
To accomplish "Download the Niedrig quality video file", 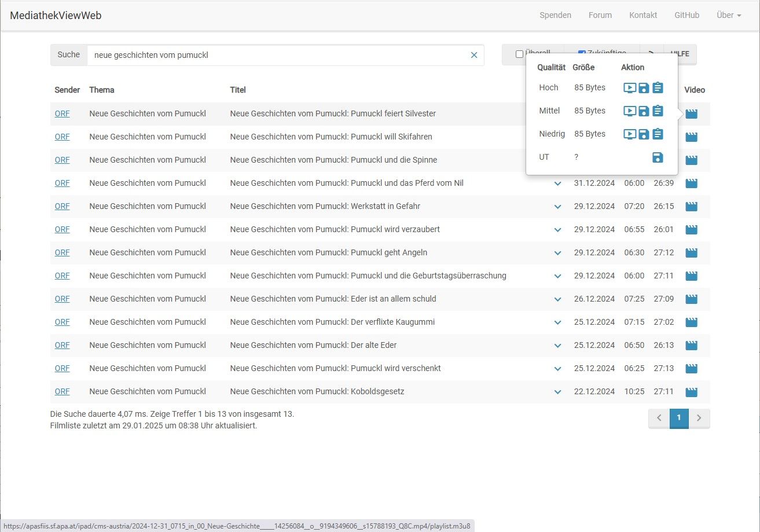I will coord(644,134).
